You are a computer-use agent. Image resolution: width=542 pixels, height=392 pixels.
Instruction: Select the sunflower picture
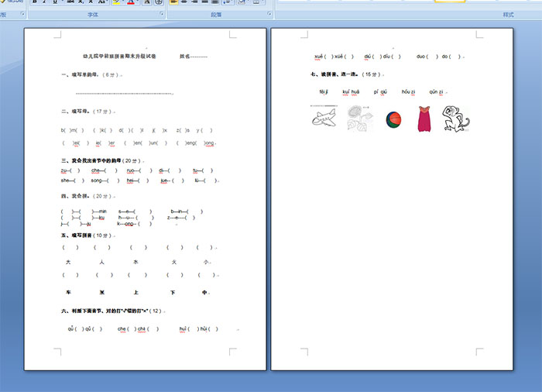coord(360,119)
